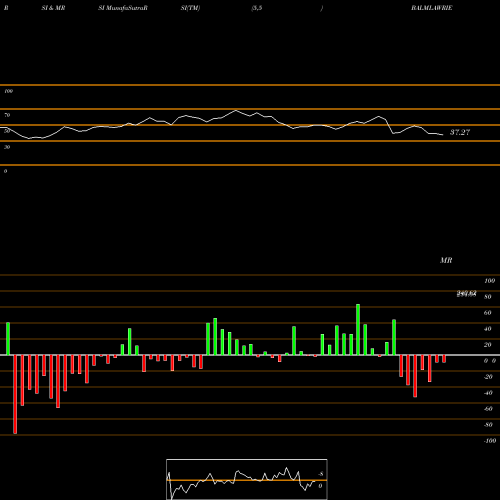The height and width of the screenshot is (500, 500).
Task: Click the 40 label on MR axis
Action: coord(488,329)
